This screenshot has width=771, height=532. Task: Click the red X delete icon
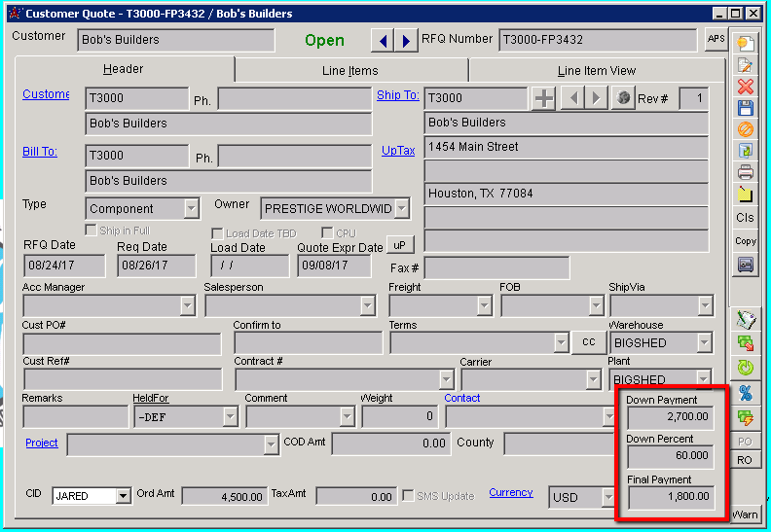coord(746,87)
